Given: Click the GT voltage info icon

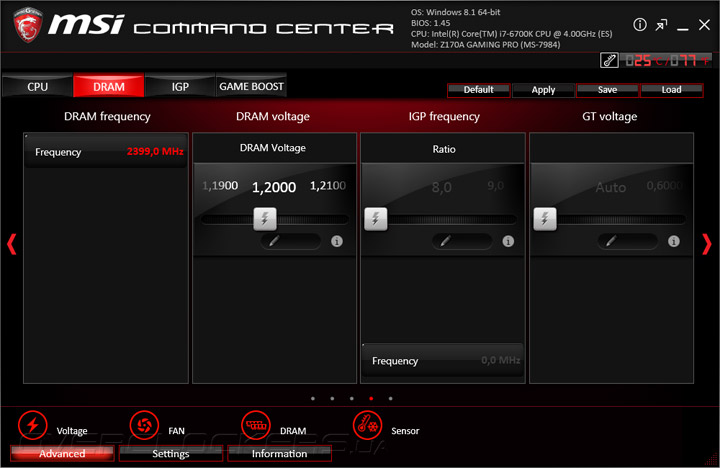Looking at the screenshot, I should pos(674,241).
